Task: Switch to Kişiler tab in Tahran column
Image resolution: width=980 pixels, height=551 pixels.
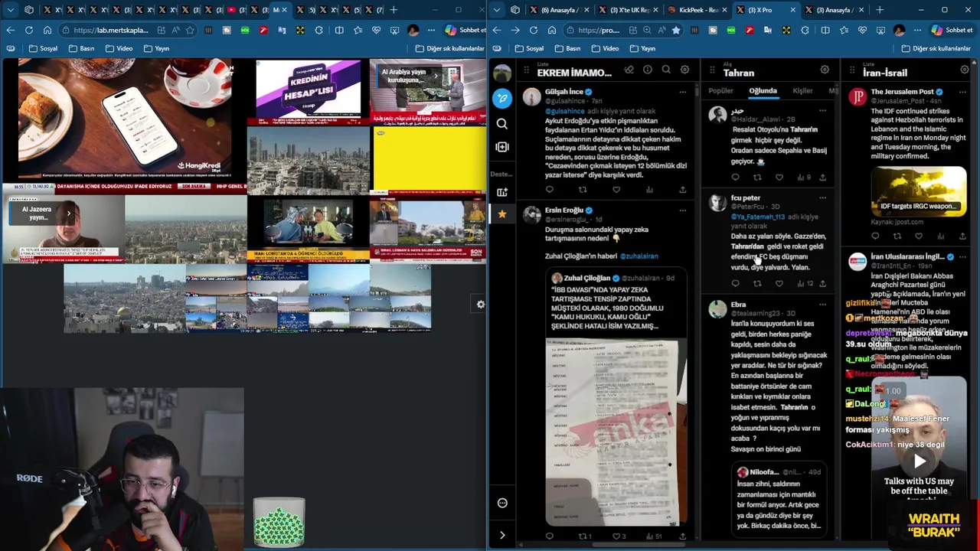Action: pos(802,91)
